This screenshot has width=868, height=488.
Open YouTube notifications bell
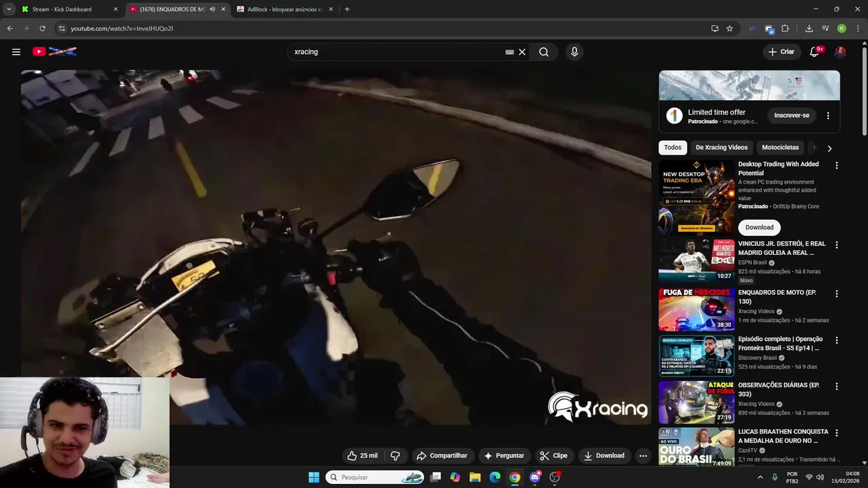[x=815, y=52]
